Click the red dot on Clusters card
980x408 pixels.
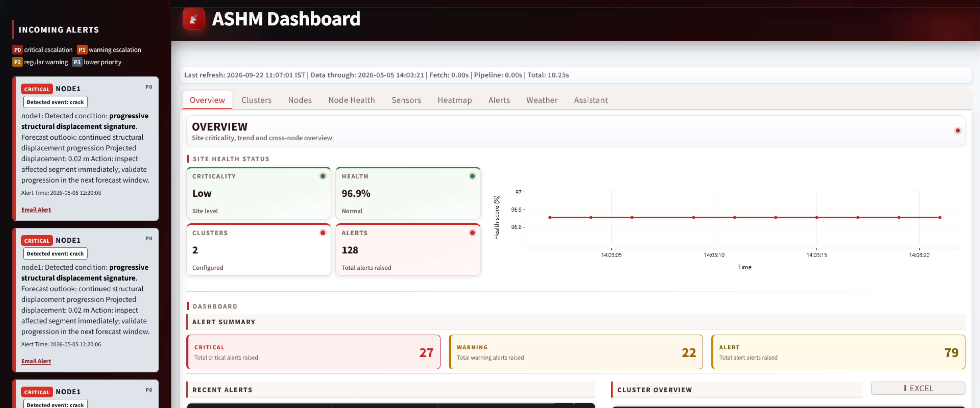tap(323, 233)
